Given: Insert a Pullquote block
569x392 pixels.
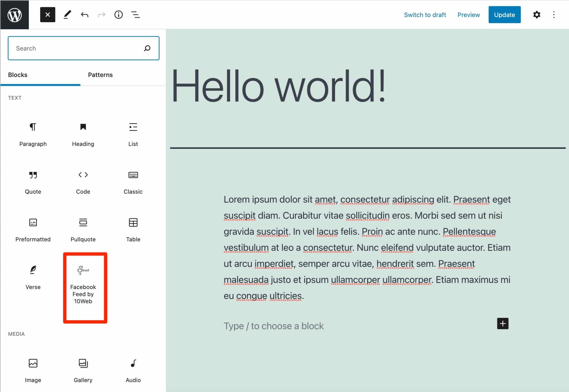Looking at the screenshot, I should (x=83, y=230).
